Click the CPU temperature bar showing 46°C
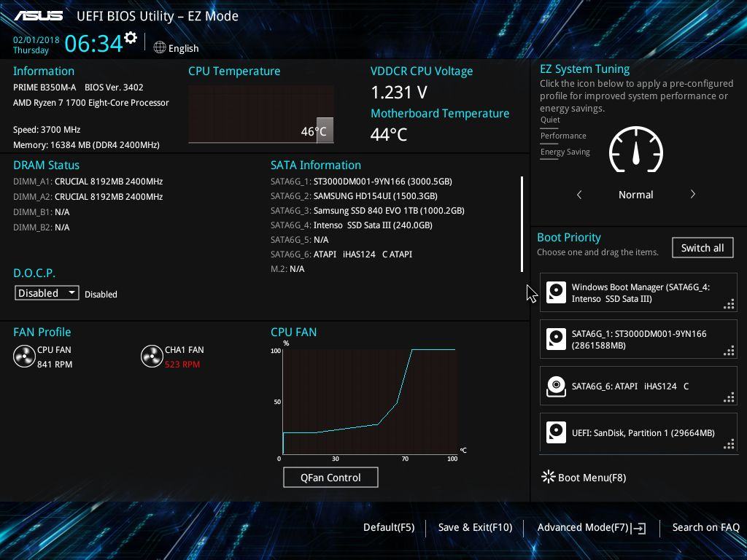The image size is (747, 560). tap(325, 130)
